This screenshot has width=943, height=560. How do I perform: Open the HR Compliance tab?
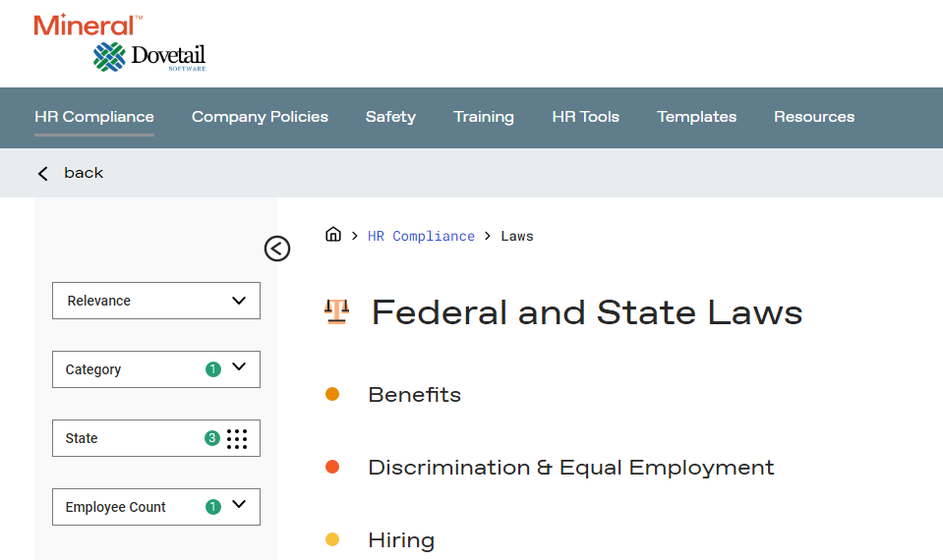click(94, 117)
